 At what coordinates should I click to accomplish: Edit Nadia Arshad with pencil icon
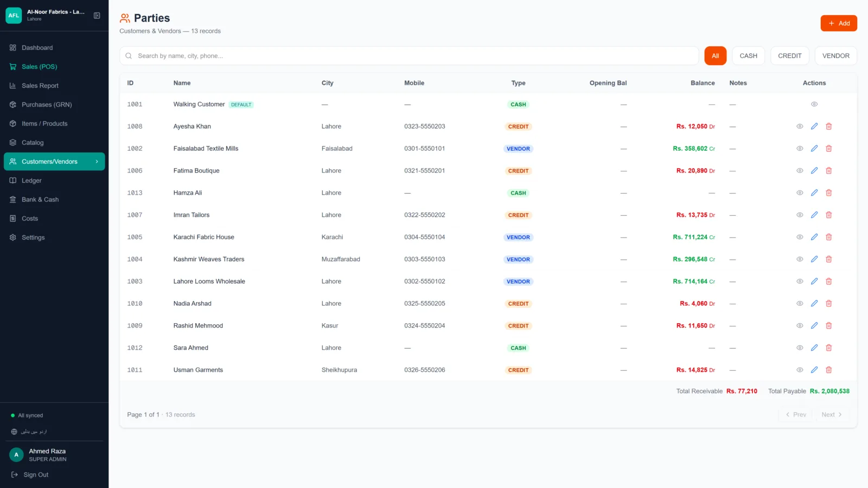(814, 304)
